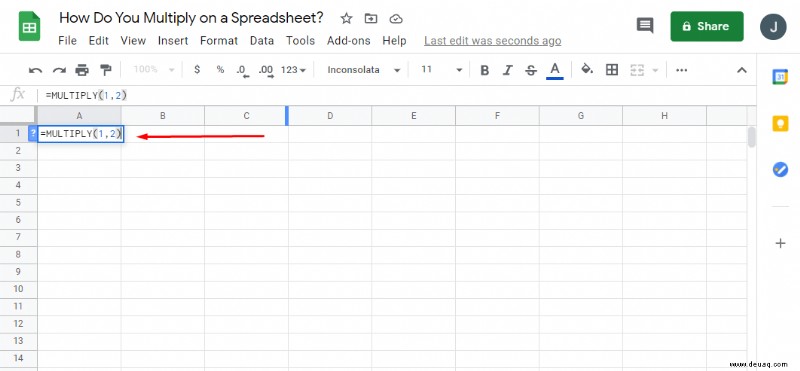Toggle bold formatting

485,70
